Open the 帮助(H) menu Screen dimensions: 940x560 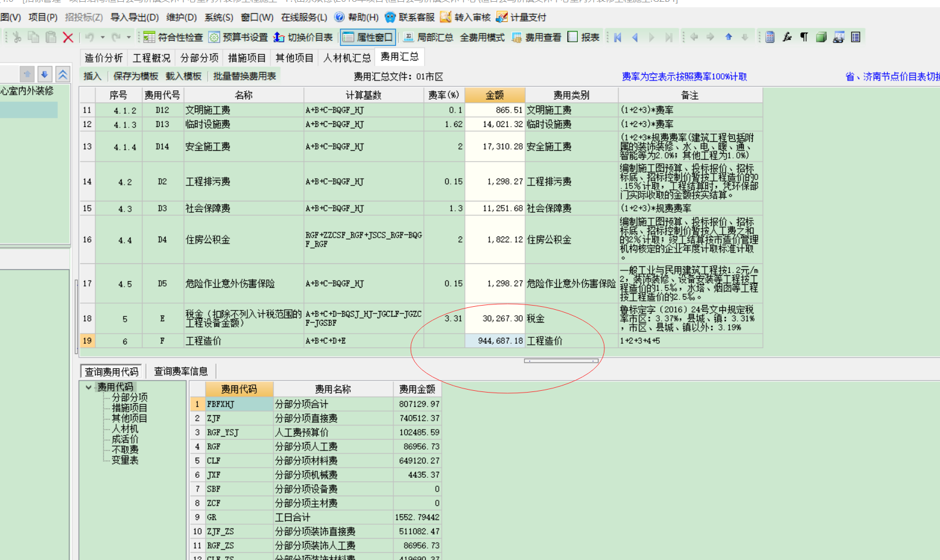tap(356, 17)
